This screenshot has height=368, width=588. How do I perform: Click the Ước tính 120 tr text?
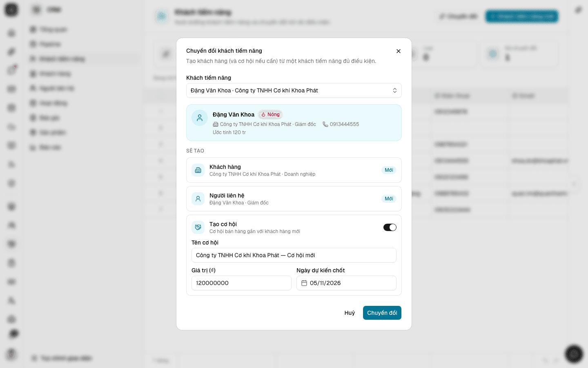(x=229, y=132)
